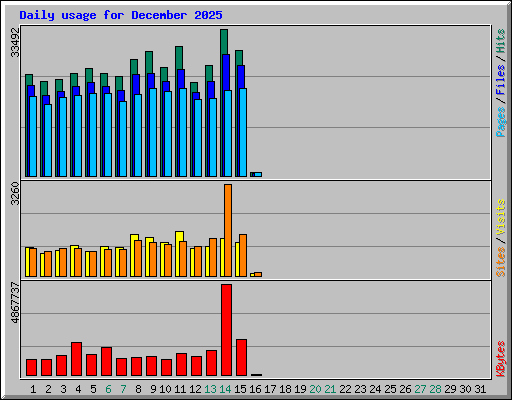The image size is (512, 400).
Task: Click day 16 on the x-axis
Action: (x=255, y=389)
